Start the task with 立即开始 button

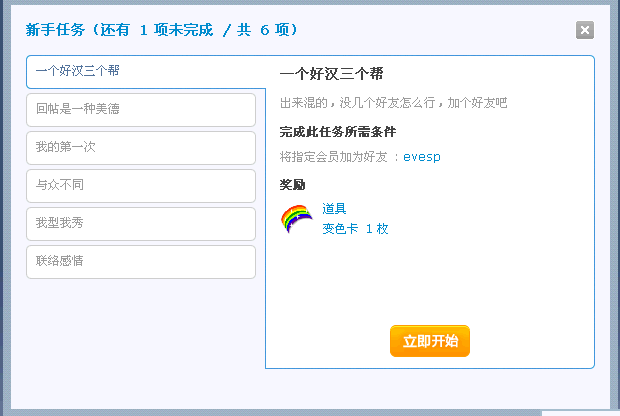click(430, 341)
